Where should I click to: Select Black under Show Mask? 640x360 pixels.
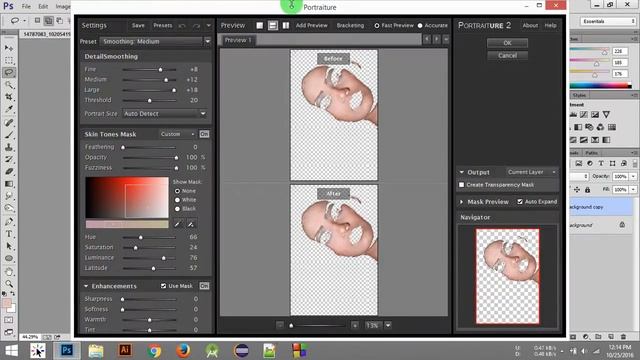[x=178, y=209]
